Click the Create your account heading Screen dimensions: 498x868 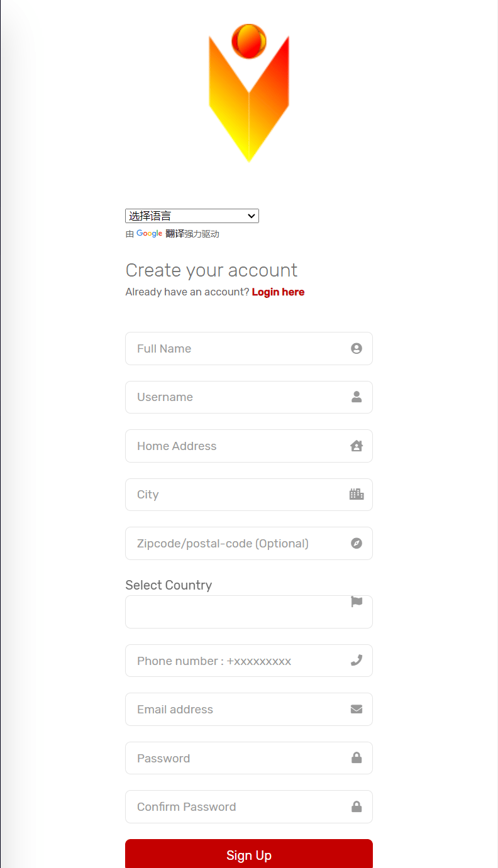coord(211,270)
